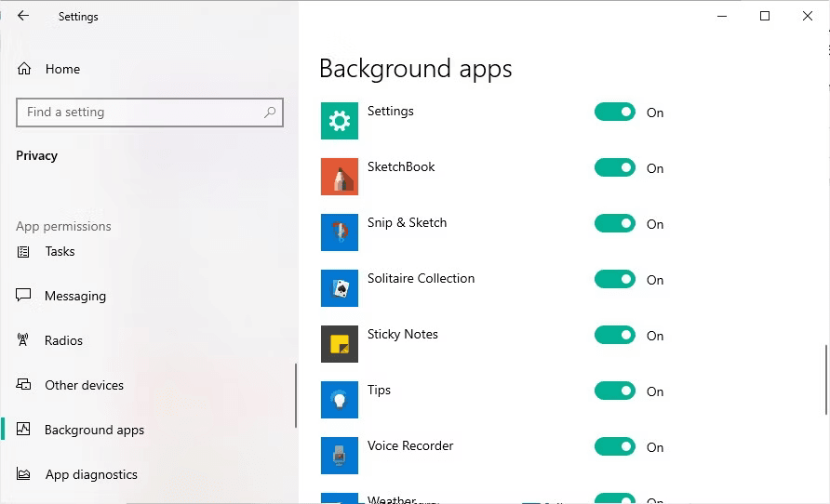Click the Snip & Sketch label
830x504 pixels.
407,222
